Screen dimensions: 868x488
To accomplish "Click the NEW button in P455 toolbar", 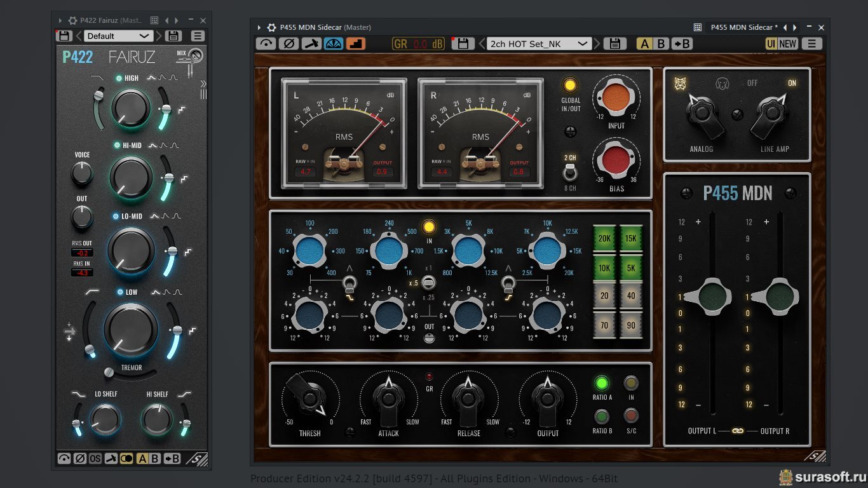I will coord(787,44).
